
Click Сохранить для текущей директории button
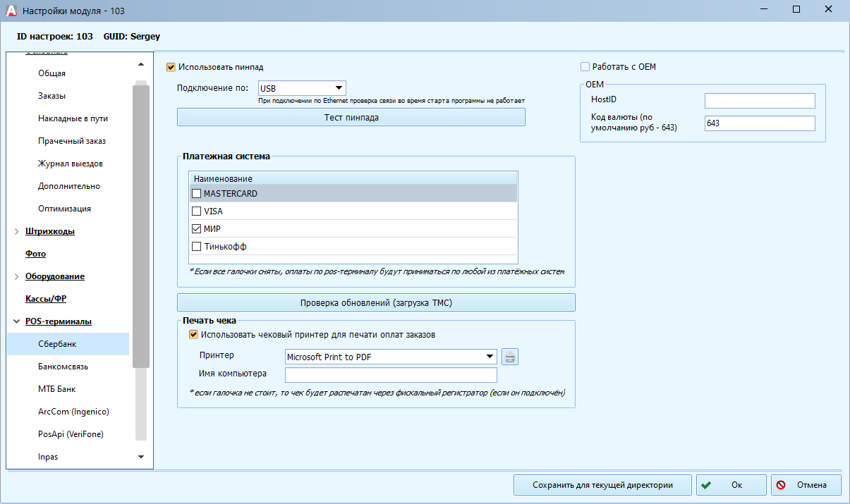[602, 485]
